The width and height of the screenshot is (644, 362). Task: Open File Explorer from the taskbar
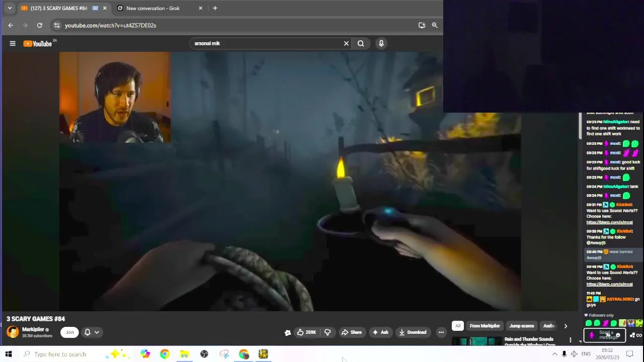click(x=184, y=354)
